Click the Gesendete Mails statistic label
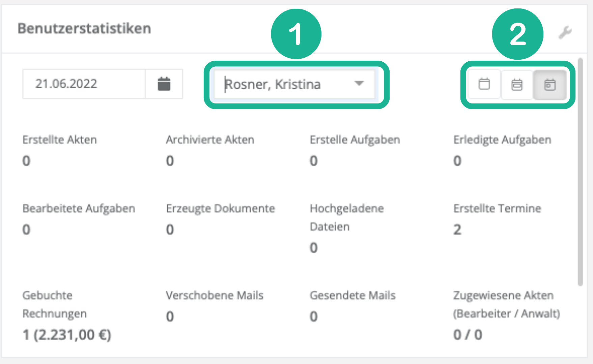 tap(352, 296)
